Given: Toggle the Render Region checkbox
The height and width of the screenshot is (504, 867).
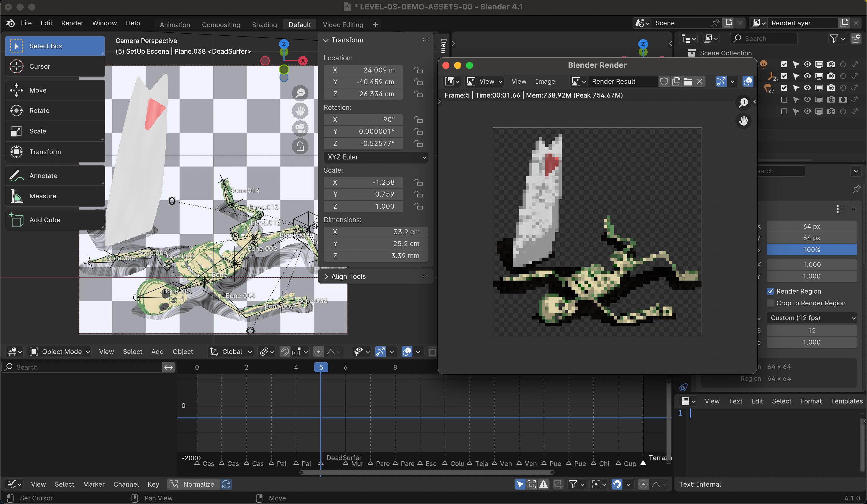Looking at the screenshot, I should click(x=770, y=291).
